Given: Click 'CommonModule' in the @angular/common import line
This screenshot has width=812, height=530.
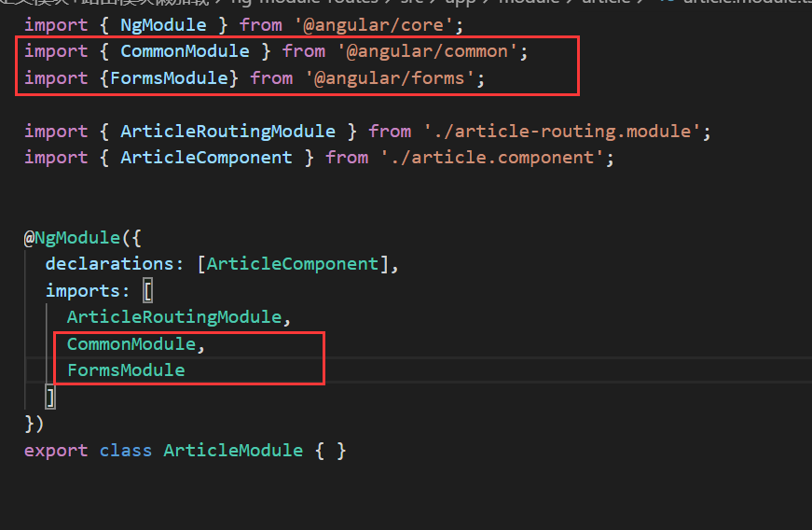Looking at the screenshot, I should [185, 51].
